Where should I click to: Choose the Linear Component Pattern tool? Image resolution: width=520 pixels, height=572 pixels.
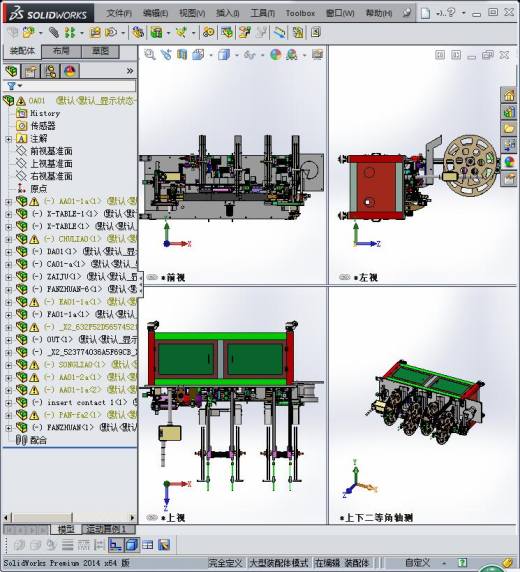(x=70, y=33)
